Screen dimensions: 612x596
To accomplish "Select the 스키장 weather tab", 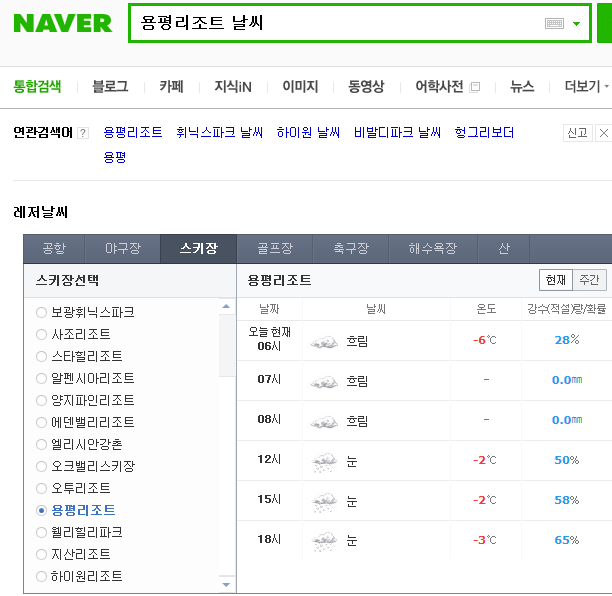I will click(199, 248).
